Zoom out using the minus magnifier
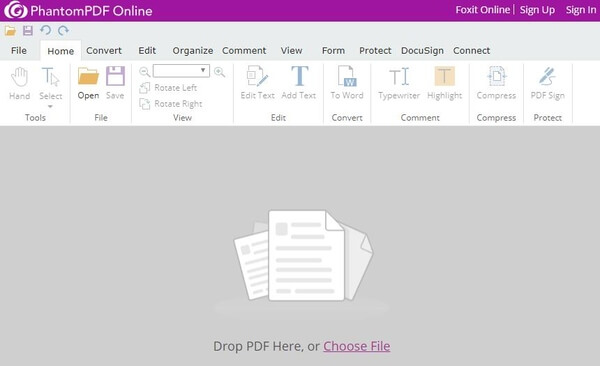 pos(144,72)
